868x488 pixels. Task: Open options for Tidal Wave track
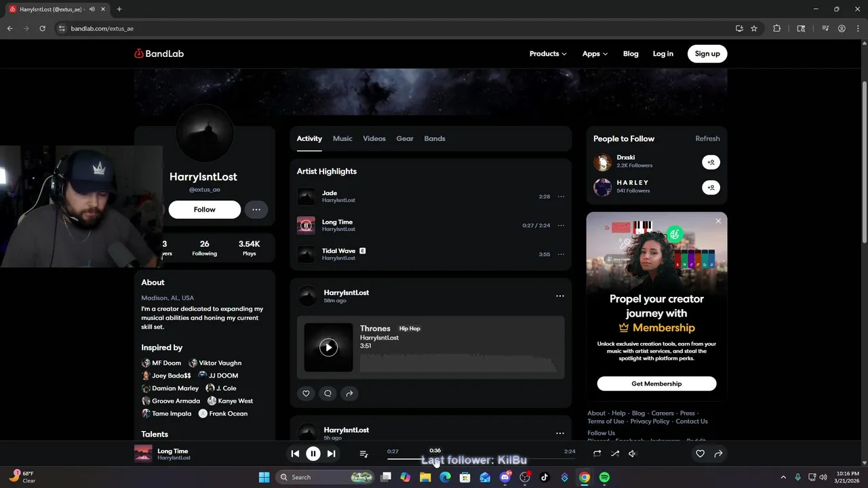pyautogui.click(x=561, y=254)
